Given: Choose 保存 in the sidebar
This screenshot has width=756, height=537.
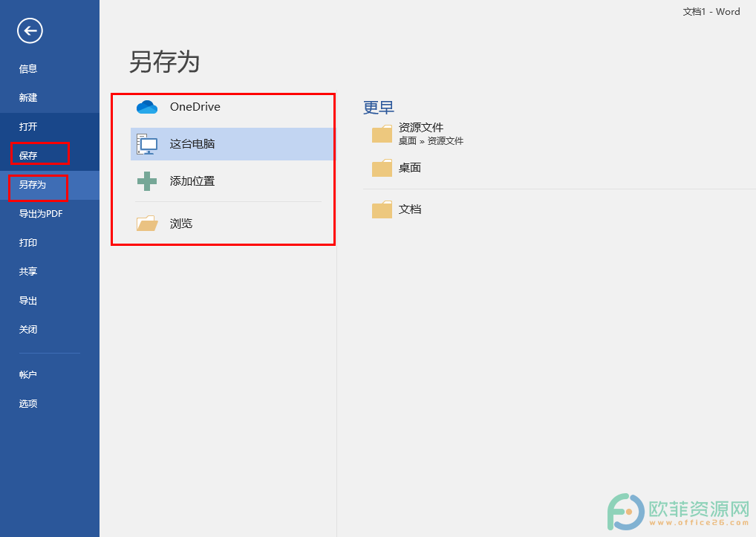Looking at the screenshot, I should pyautogui.click(x=28, y=156).
